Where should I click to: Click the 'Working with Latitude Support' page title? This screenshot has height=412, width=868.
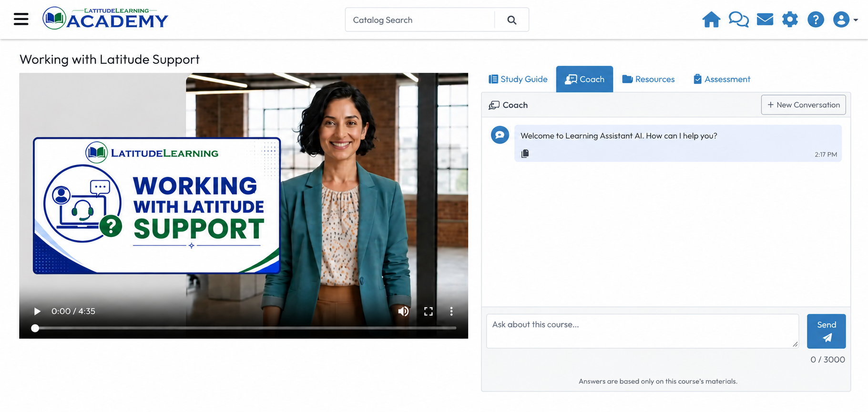[x=110, y=60]
